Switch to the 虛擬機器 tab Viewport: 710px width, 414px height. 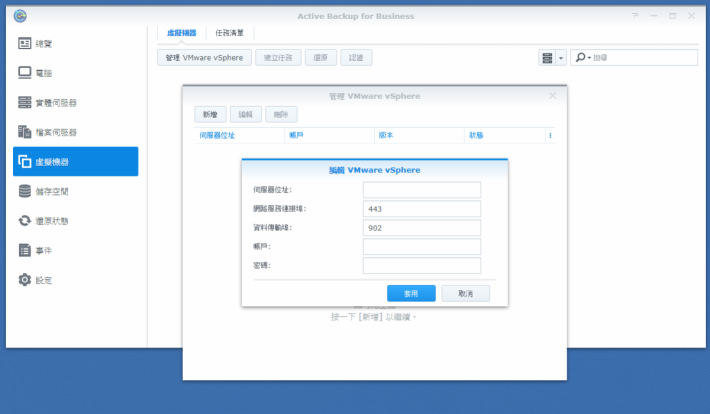181,33
